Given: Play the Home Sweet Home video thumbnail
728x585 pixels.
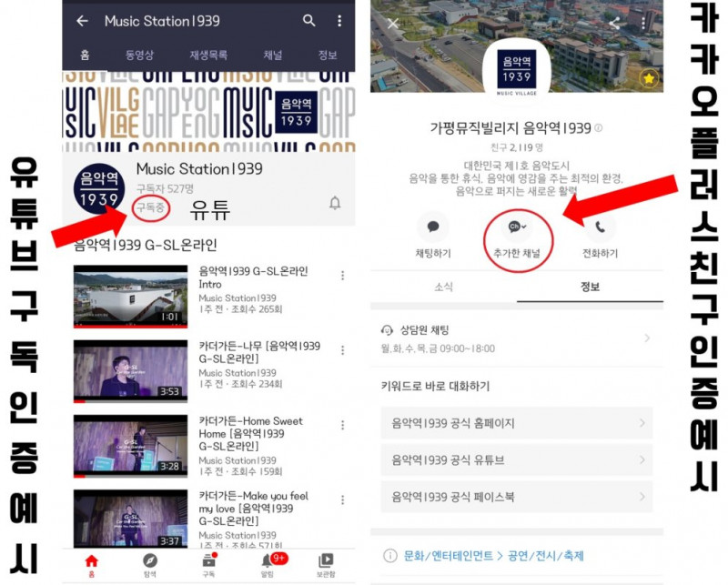Looking at the screenshot, I should (x=130, y=446).
